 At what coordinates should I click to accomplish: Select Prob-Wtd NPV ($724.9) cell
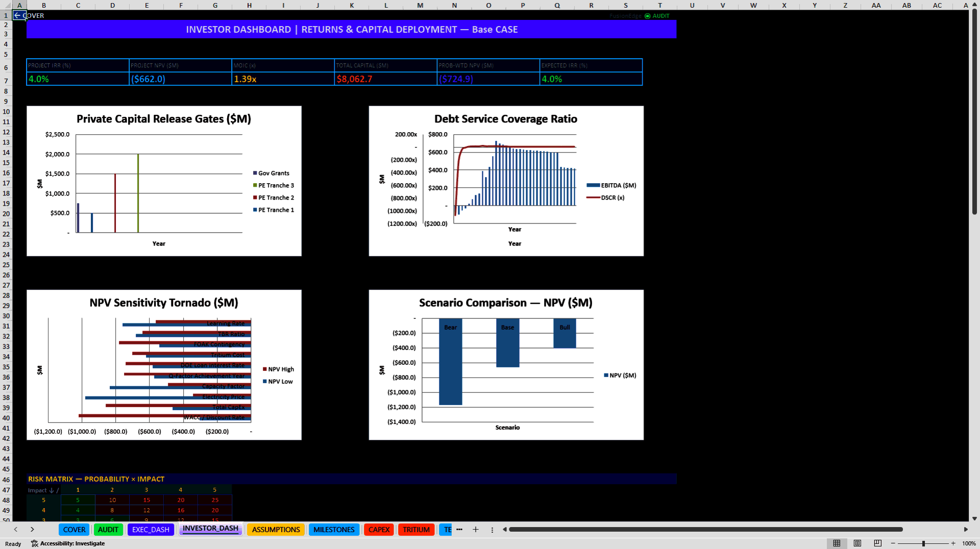pyautogui.click(x=488, y=79)
